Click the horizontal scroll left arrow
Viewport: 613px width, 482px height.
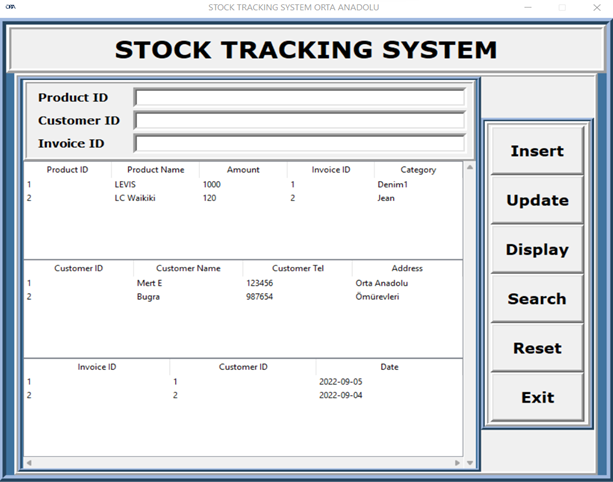tap(29, 463)
